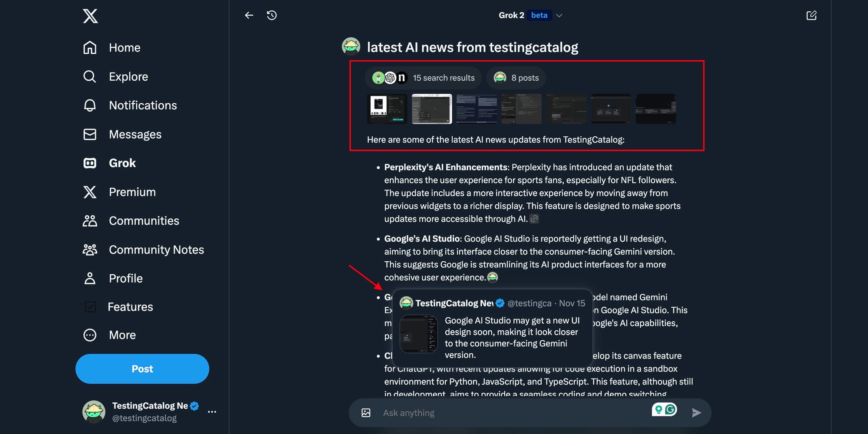This screenshot has height=434, width=868.
Task: Open the TestingCatalog post preview card
Action: (x=493, y=328)
